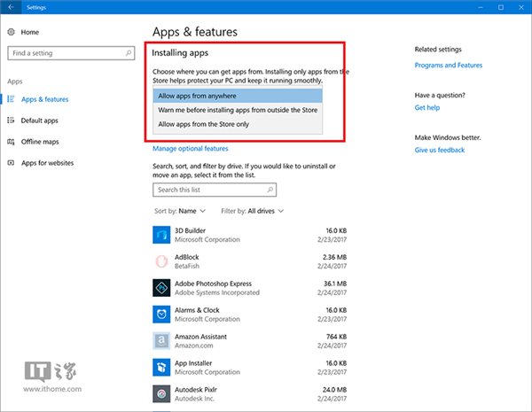The height and width of the screenshot is (412, 532).
Task: Open Apps for websites section
Action: click(x=46, y=163)
